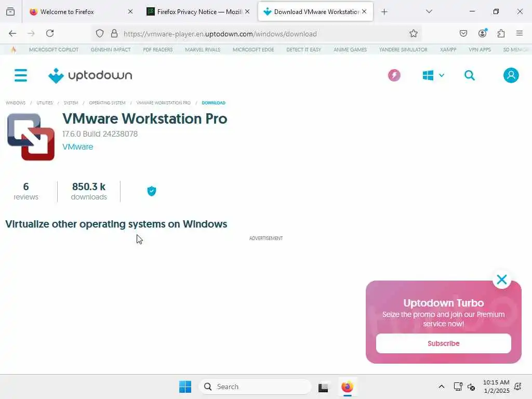The width and height of the screenshot is (532, 399).
Task: List all open tabs dropdown
Action: click(x=429, y=11)
